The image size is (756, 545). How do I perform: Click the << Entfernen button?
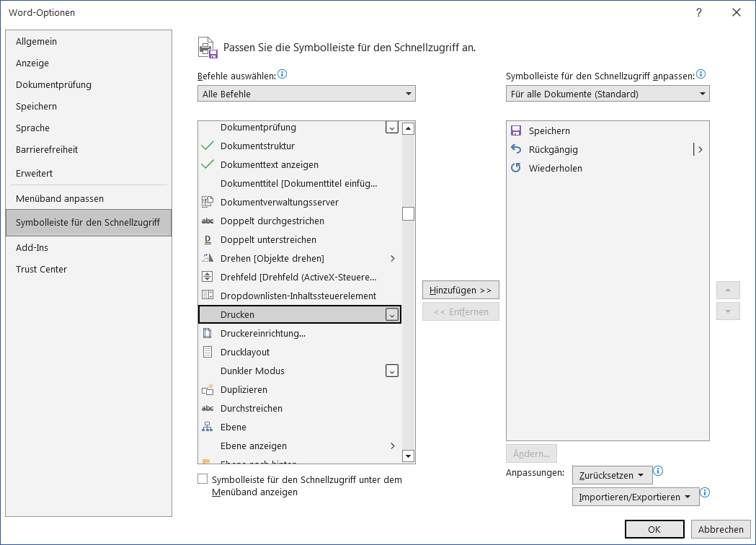click(461, 311)
